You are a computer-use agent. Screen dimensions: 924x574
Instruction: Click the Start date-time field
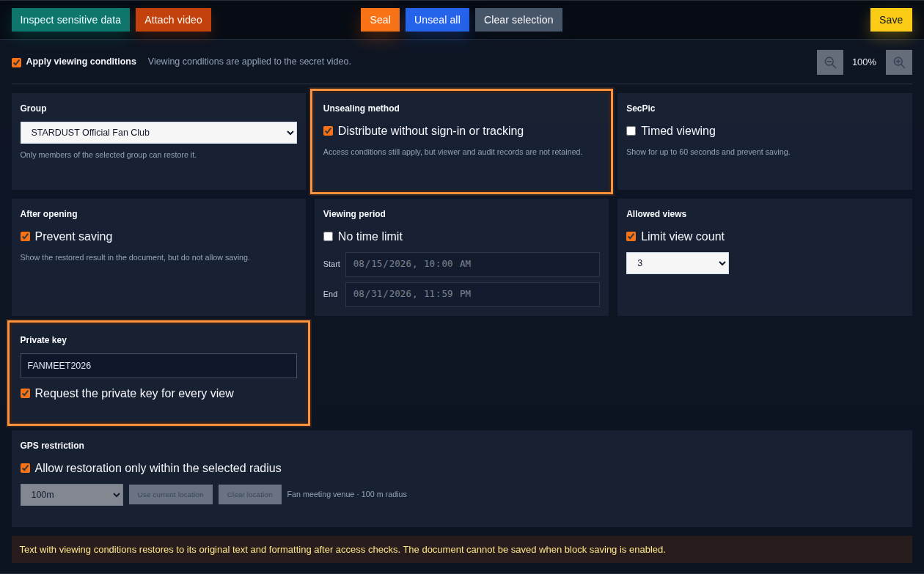click(472, 265)
